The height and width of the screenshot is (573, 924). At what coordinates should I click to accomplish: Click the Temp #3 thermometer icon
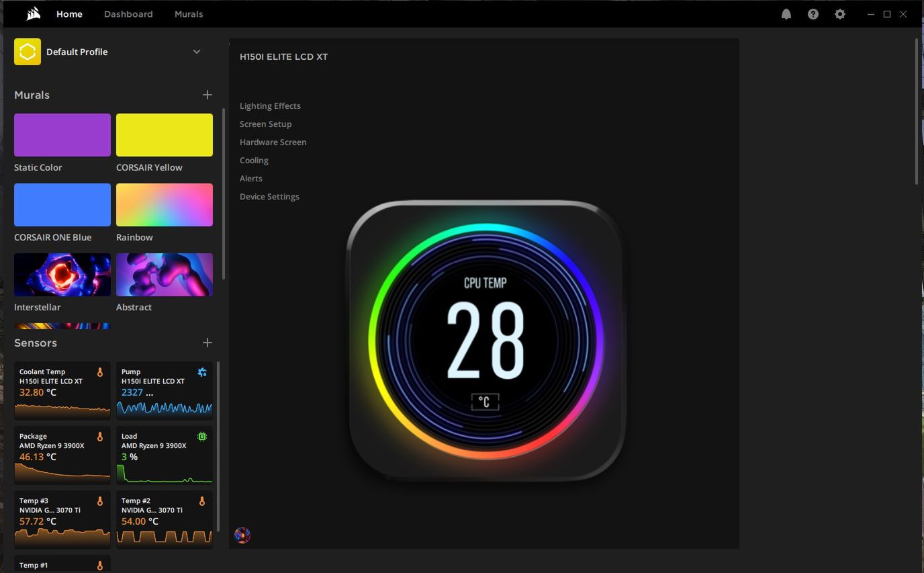[100, 501]
